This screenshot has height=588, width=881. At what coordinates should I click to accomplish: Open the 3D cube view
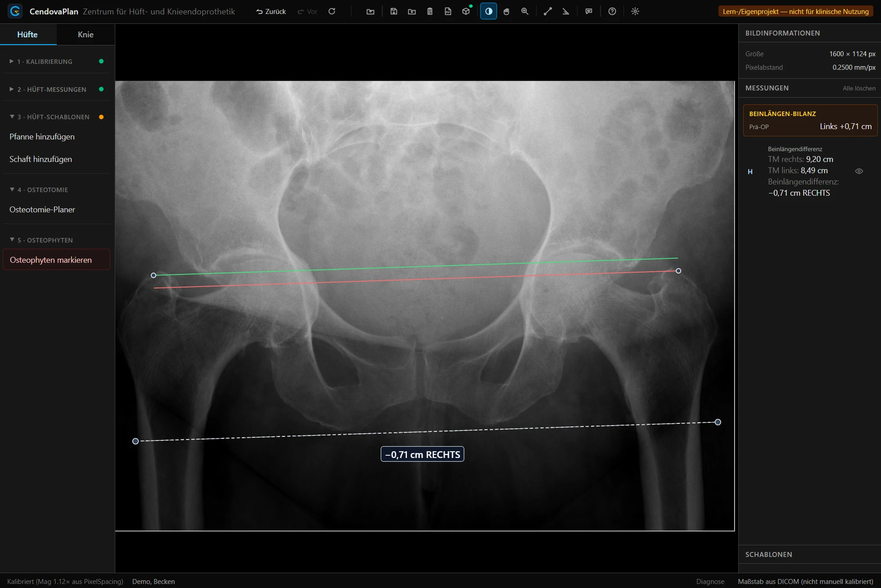click(466, 11)
